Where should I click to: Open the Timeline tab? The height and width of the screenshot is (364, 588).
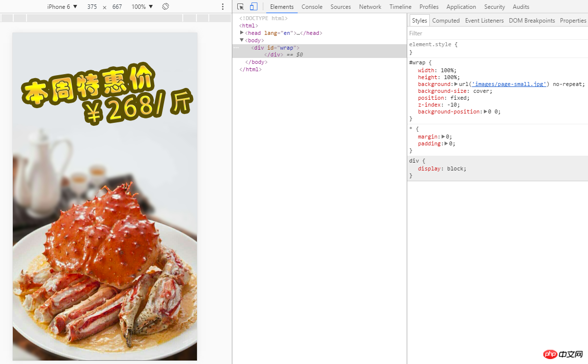coord(400,7)
